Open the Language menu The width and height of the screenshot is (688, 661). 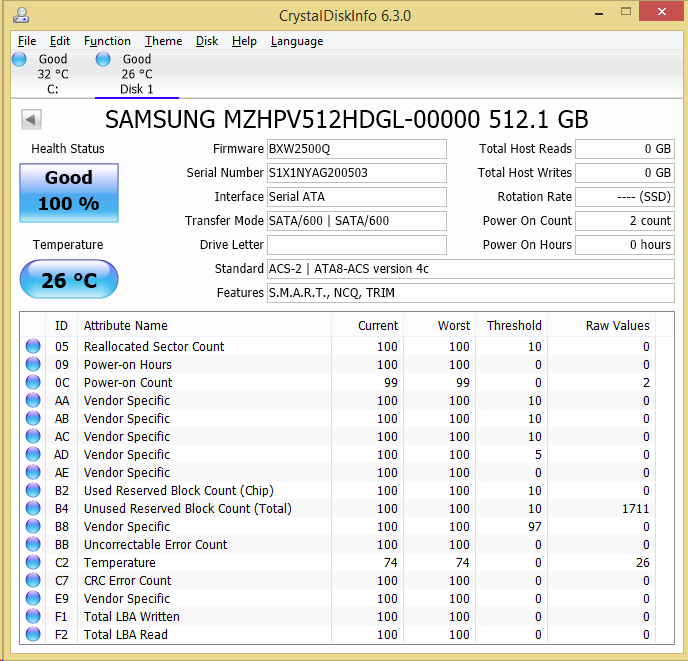(x=297, y=41)
